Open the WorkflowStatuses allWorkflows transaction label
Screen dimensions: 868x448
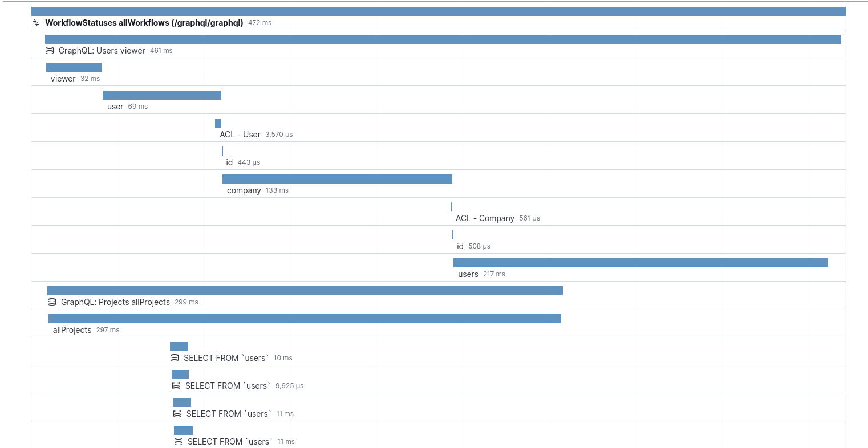[x=144, y=23]
